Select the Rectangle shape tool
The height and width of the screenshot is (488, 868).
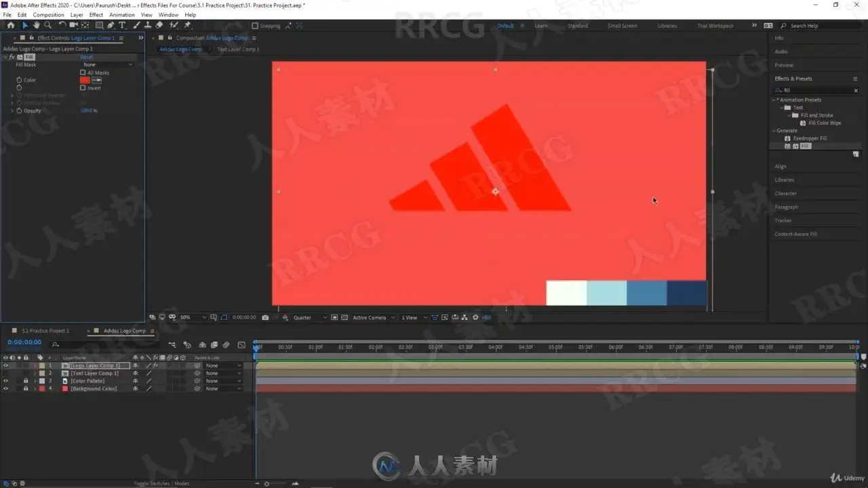[99, 26]
